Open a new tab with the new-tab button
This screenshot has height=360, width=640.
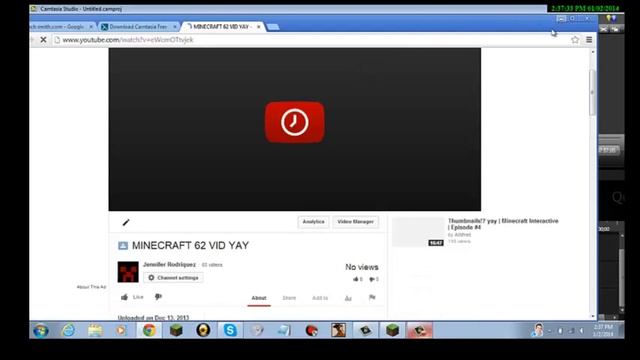(x=273, y=27)
